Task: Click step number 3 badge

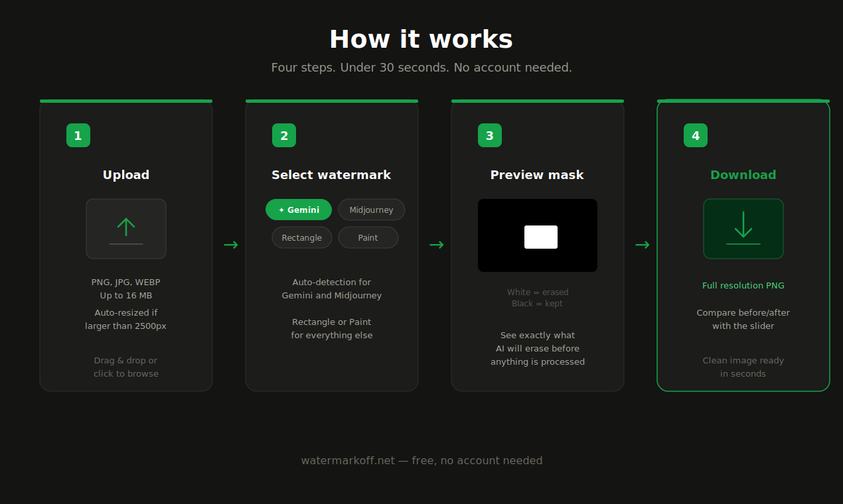Action: coord(490,135)
